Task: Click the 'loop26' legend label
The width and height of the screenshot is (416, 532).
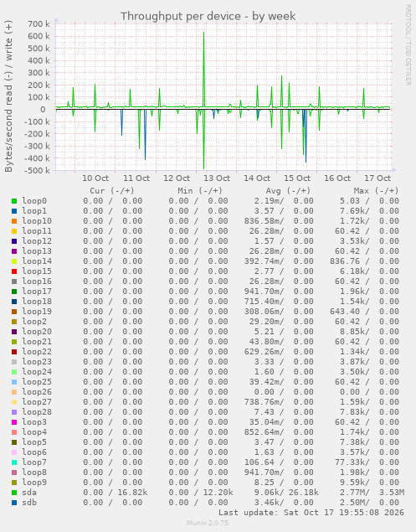Action: tap(37, 392)
